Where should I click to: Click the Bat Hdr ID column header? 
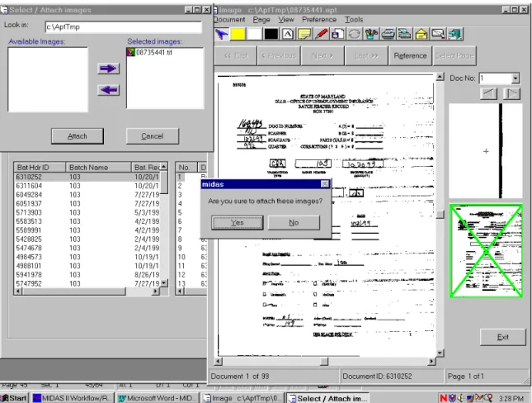point(40,167)
